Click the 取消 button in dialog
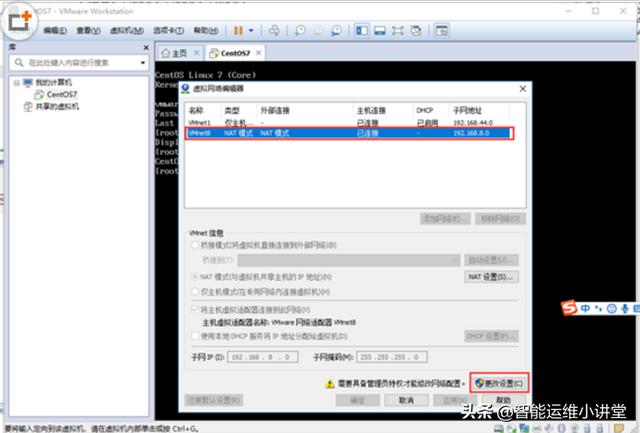640x433 pixels. pos(406,400)
